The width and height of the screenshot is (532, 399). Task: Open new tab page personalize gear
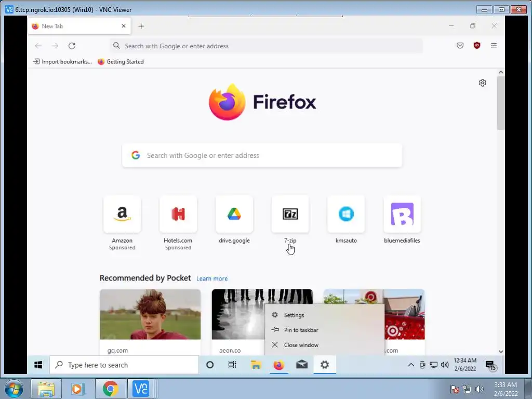coord(482,83)
